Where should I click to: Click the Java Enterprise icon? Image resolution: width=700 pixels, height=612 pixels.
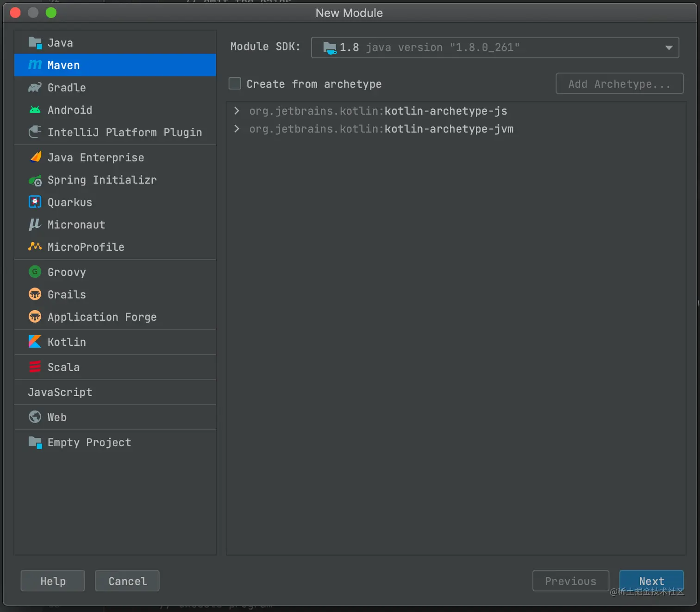[x=35, y=157]
